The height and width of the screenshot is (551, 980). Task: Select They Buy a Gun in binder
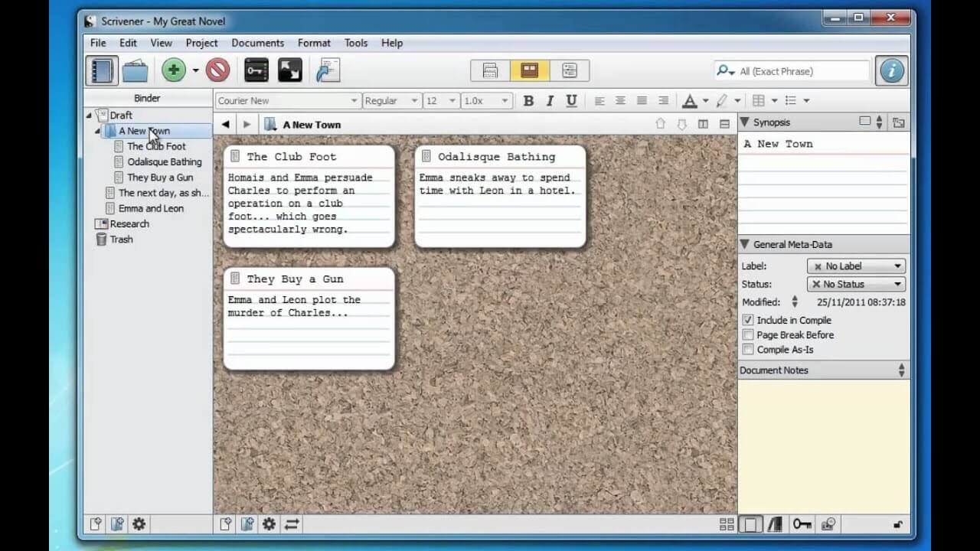coord(160,178)
